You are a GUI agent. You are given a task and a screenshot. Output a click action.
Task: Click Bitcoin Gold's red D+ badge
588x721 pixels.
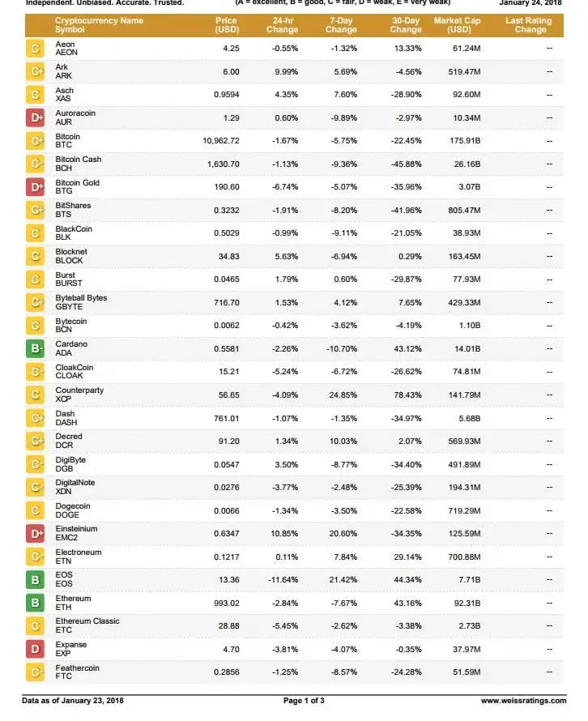36,188
